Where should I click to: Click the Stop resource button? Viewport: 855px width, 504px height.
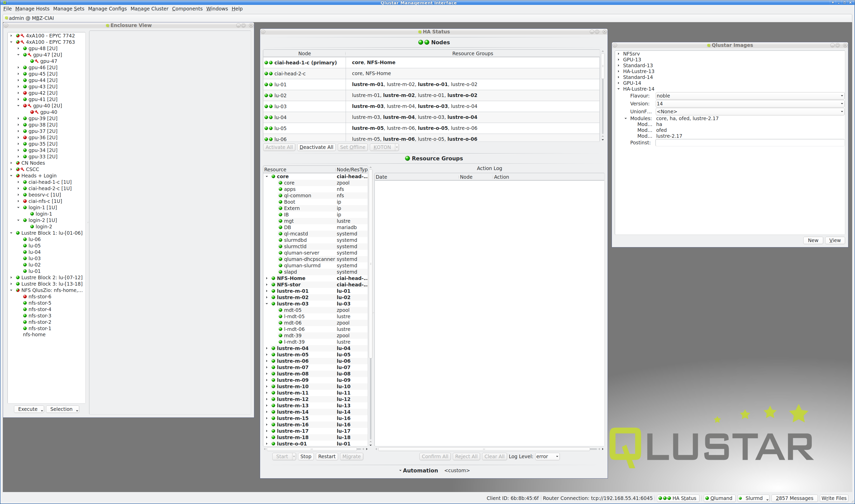coord(306,456)
